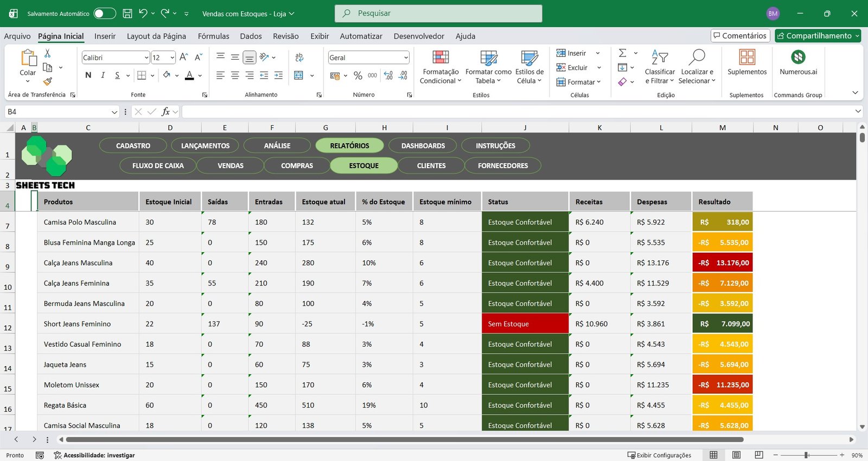Click the DASHBOARDS navigation button
868x461 pixels.
(x=423, y=146)
